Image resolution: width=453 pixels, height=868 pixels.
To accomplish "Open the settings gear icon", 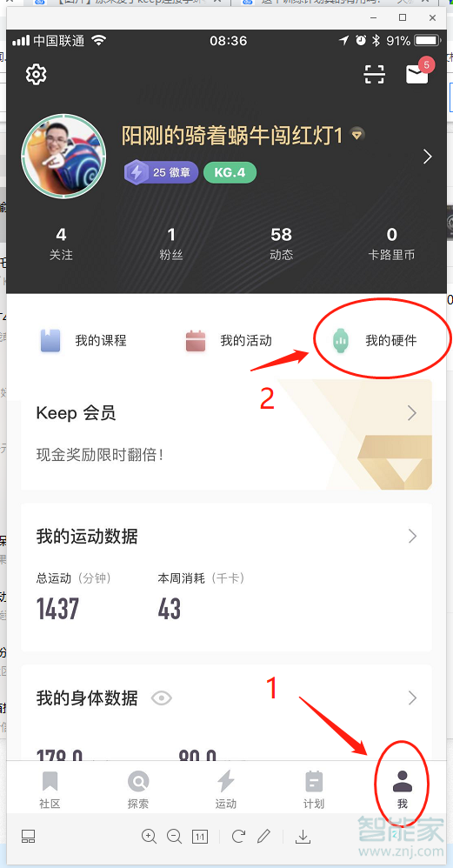I will [36, 74].
